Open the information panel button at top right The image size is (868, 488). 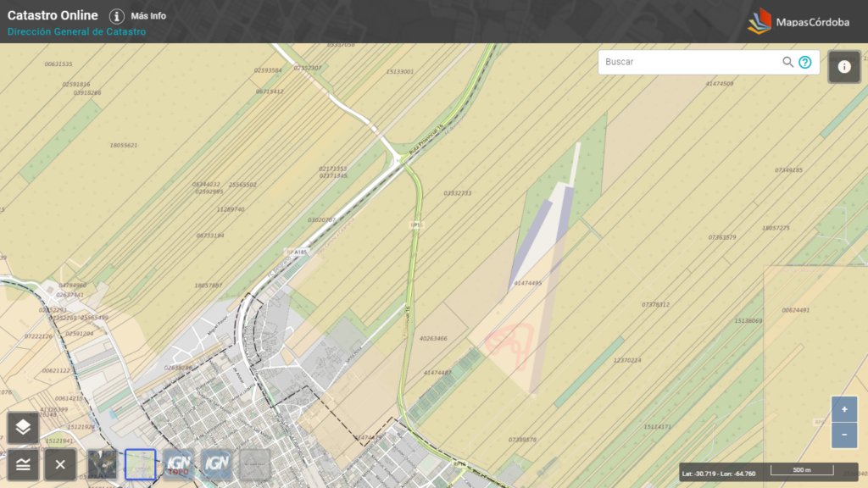[x=844, y=67]
